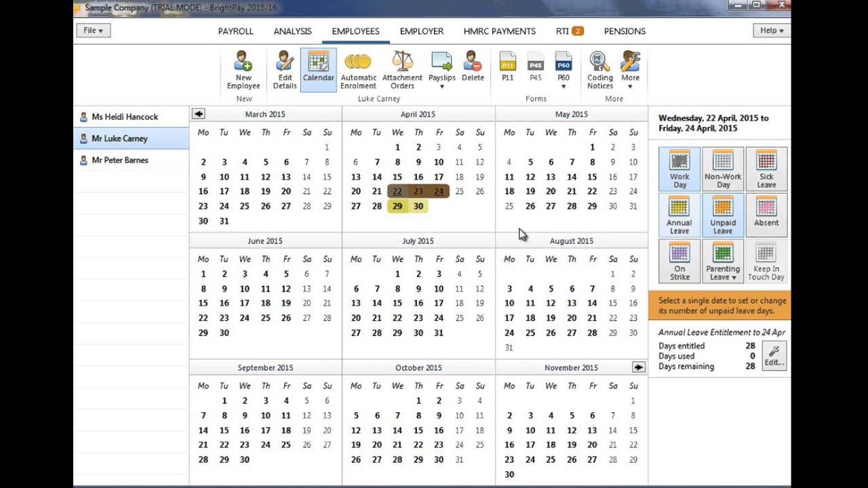Select highlighted 30 April 2015
The height and width of the screenshot is (488, 868).
pyautogui.click(x=418, y=206)
